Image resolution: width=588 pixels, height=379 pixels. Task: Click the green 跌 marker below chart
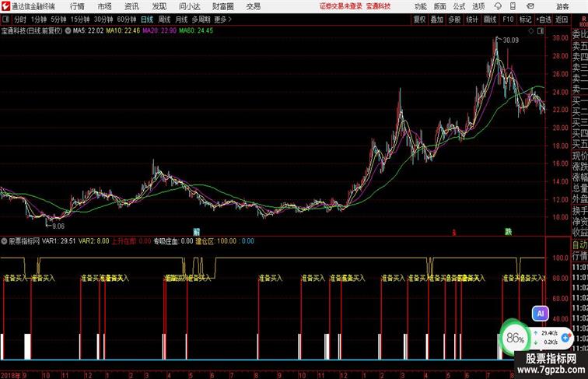pyautogui.click(x=508, y=232)
